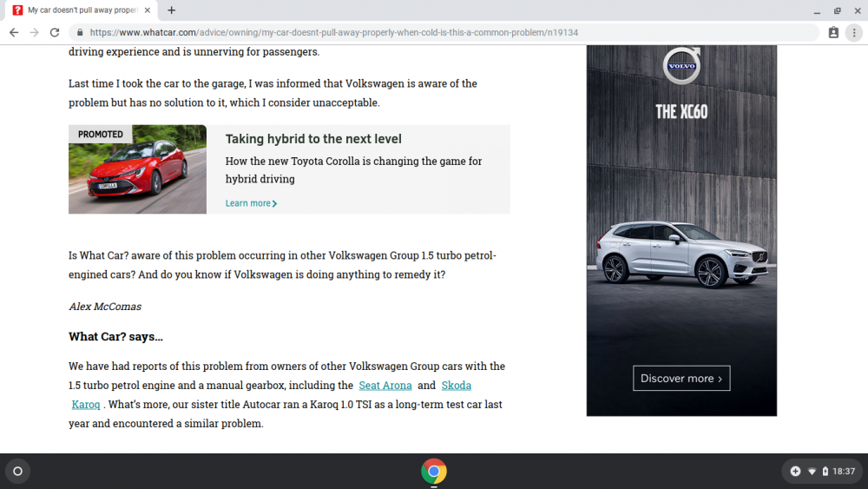Open Chrome's three-dot menu
Image resolution: width=868 pixels, height=489 pixels.
(854, 33)
